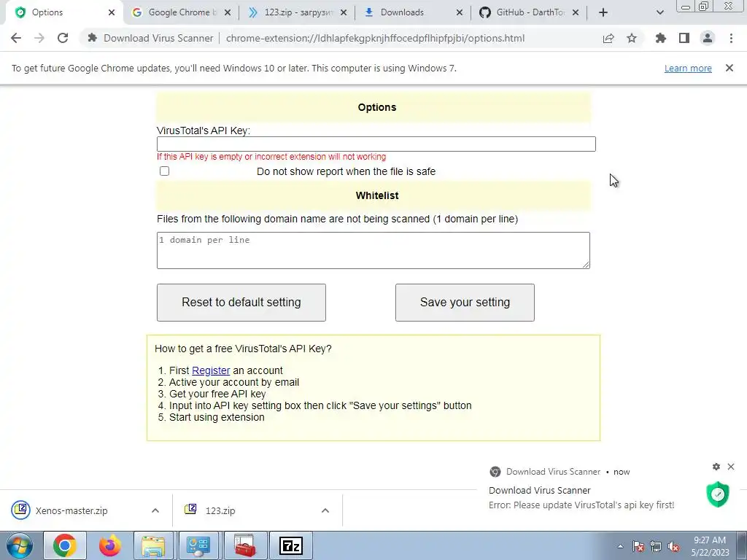
Task: Bookmark this page with the star icon
Action: (632, 38)
